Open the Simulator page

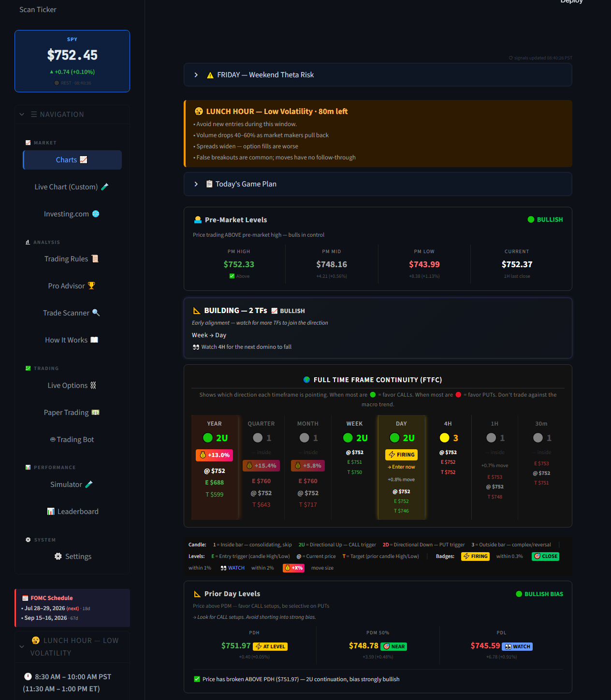click(72, 485)
